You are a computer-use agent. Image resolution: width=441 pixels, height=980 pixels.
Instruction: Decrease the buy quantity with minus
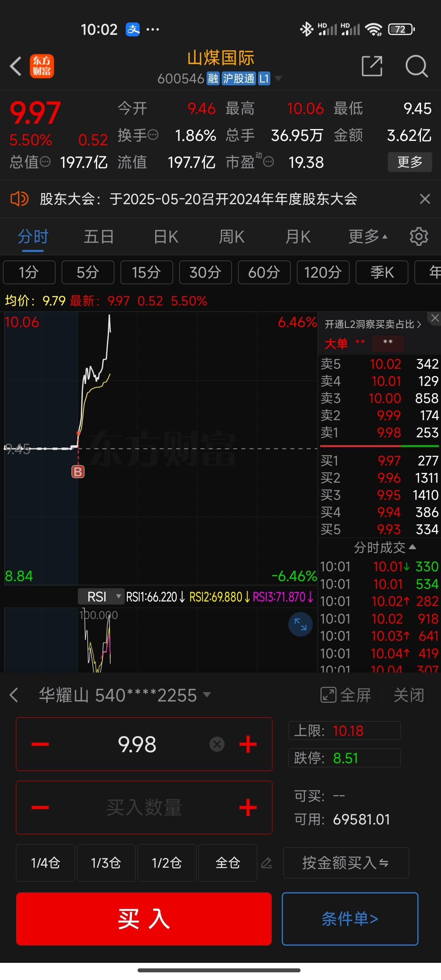tap(40, 807)
